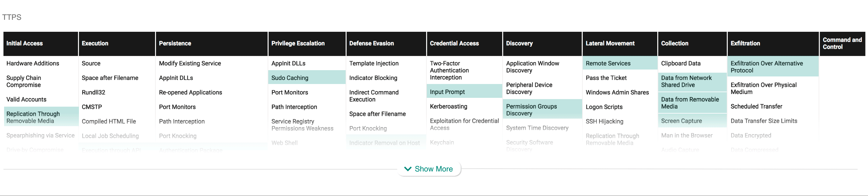Select the Defense Evasion column header
The image size is (868, 196).
pos(386,43)
